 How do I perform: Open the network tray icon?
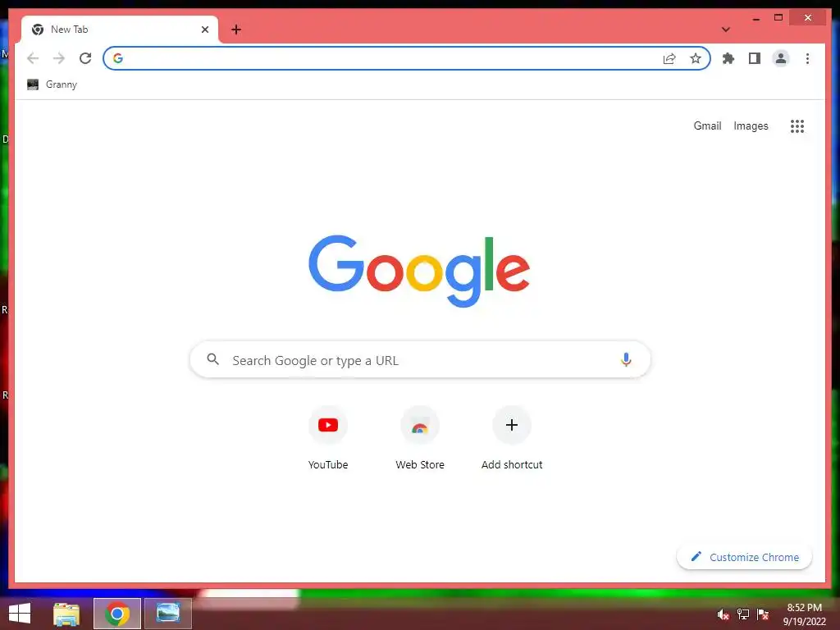pyautogui.click(x=743, y=614)
